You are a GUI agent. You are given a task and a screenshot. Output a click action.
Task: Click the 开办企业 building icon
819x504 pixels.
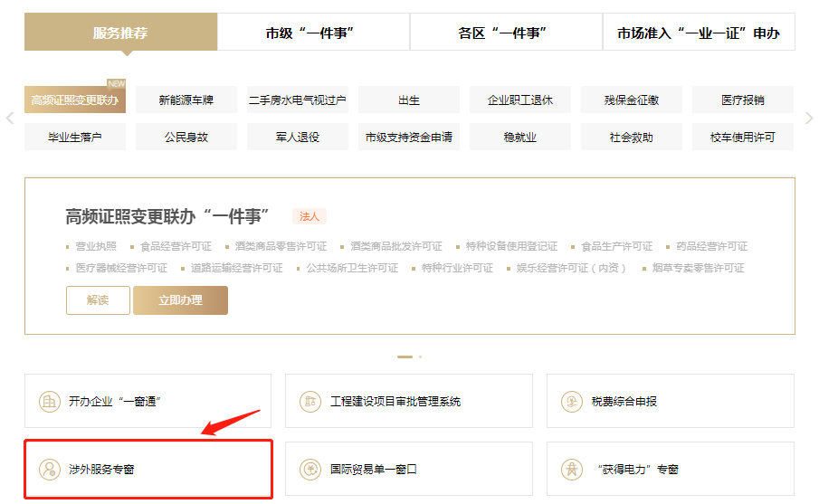coord(50,402)
